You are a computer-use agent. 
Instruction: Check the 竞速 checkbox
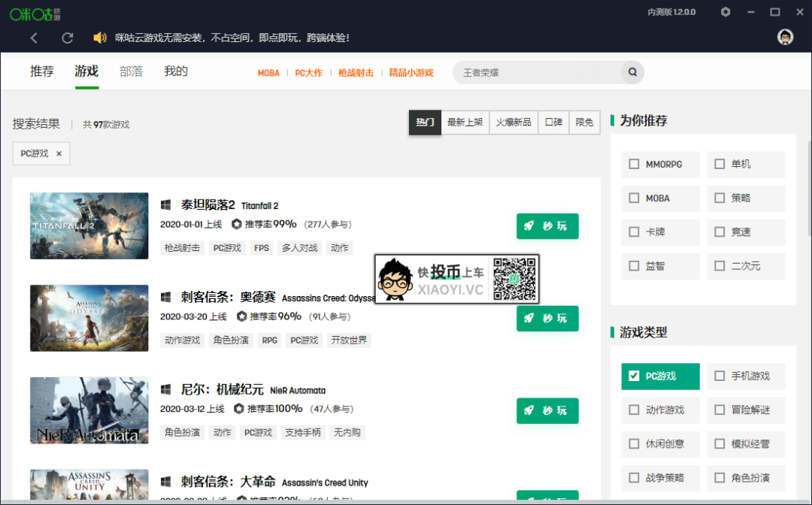(x=720, y=231)
